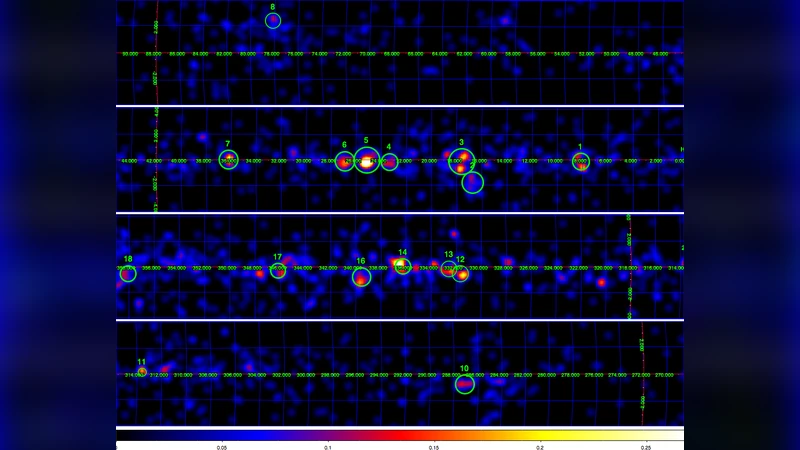Click the 72.000 longitude label in top panel
Viewport: 800px width, 450px height.
343,54
